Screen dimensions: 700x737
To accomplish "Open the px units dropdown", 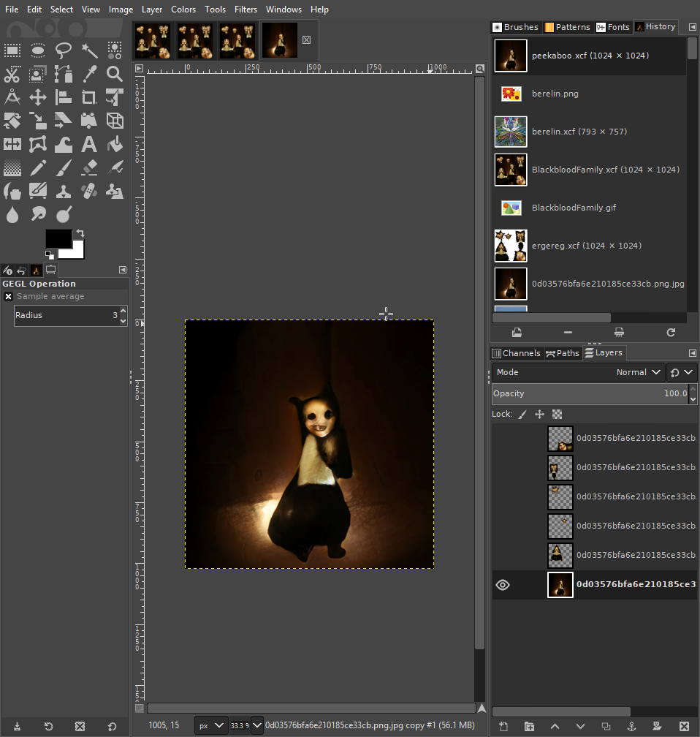I will (x=211, y=726).
